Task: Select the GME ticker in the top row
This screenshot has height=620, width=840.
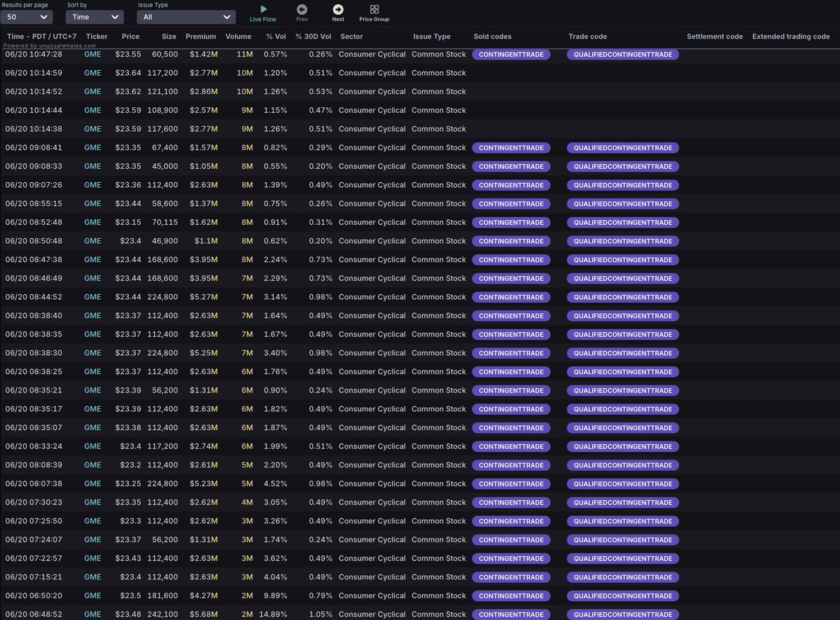Action: tap(92, 54)
